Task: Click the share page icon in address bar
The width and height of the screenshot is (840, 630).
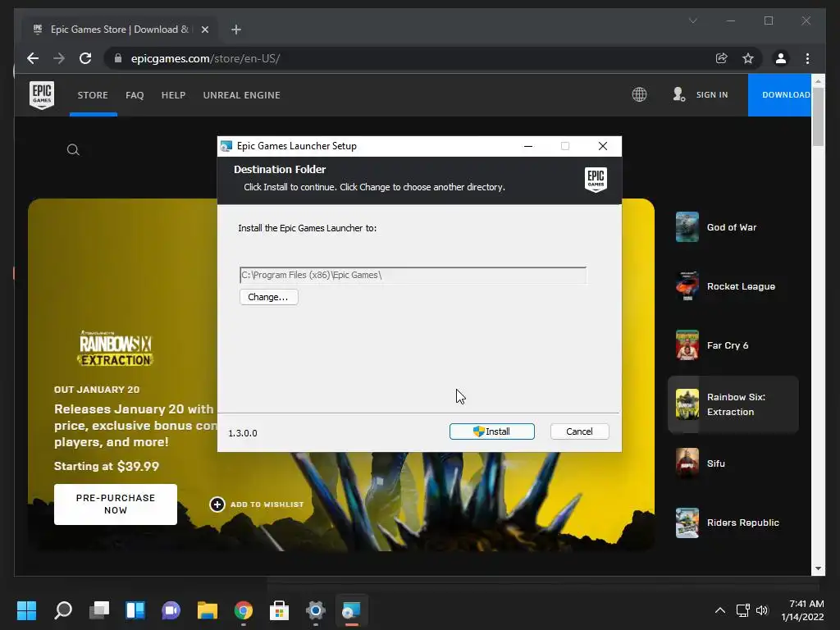Action: [x=722, y=58]
